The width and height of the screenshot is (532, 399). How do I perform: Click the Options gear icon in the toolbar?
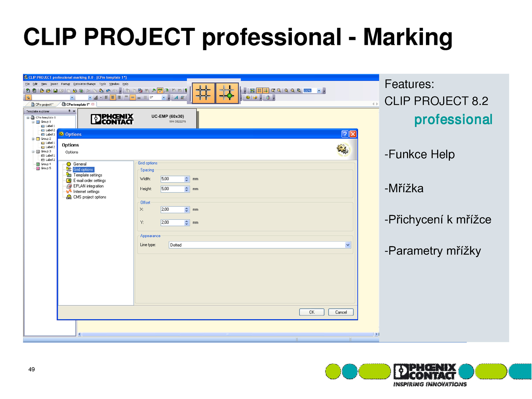pyautogui.click(x=248, y=97)
